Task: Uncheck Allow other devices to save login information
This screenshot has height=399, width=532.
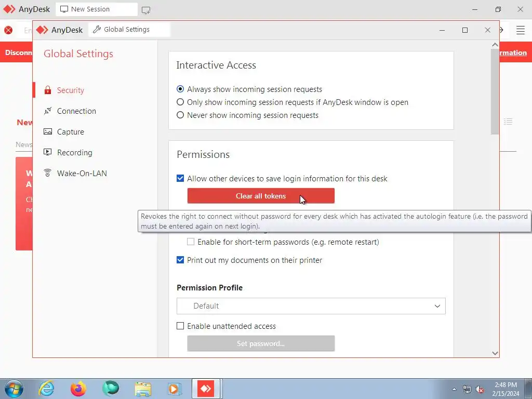Action: click(180, 178)
